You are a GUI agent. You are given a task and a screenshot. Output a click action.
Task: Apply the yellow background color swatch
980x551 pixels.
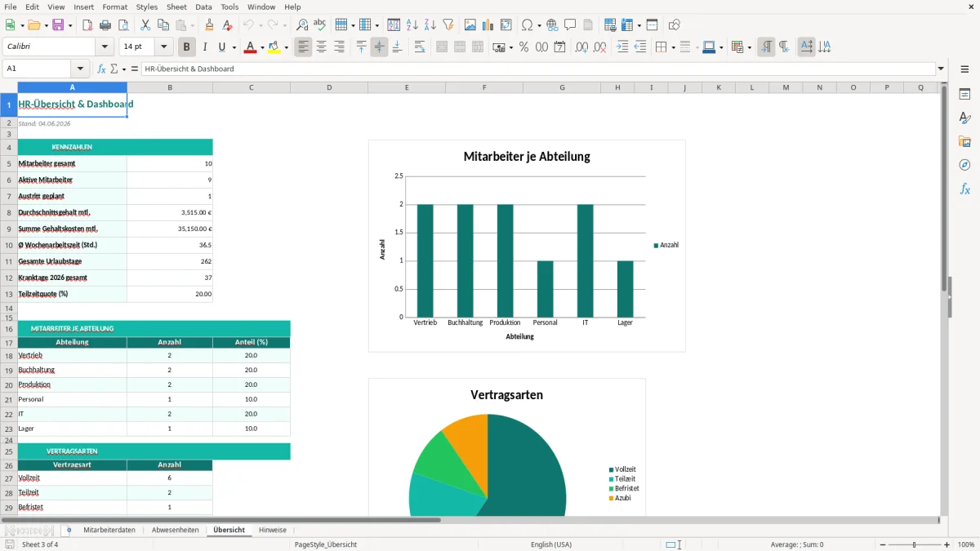click(x=274, y=47)
